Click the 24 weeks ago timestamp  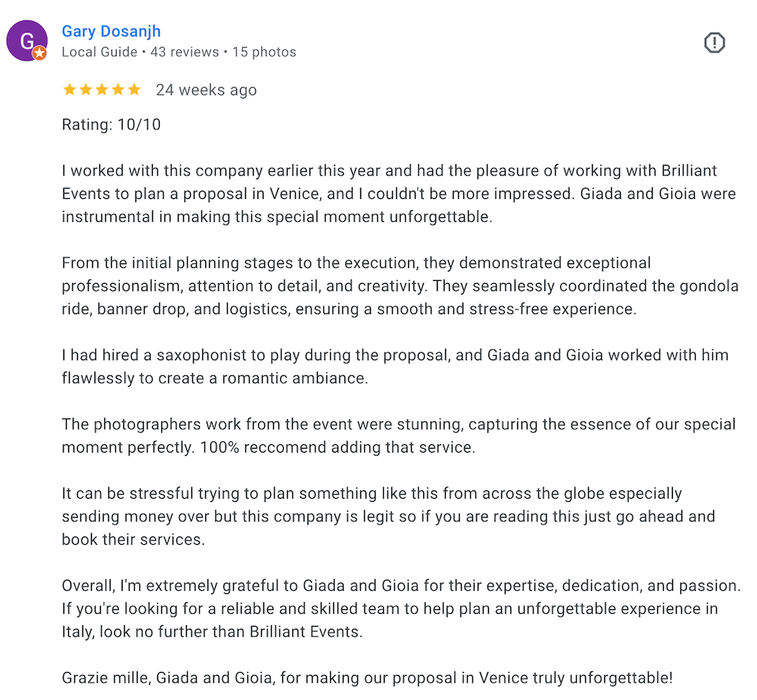click(206, 90)
